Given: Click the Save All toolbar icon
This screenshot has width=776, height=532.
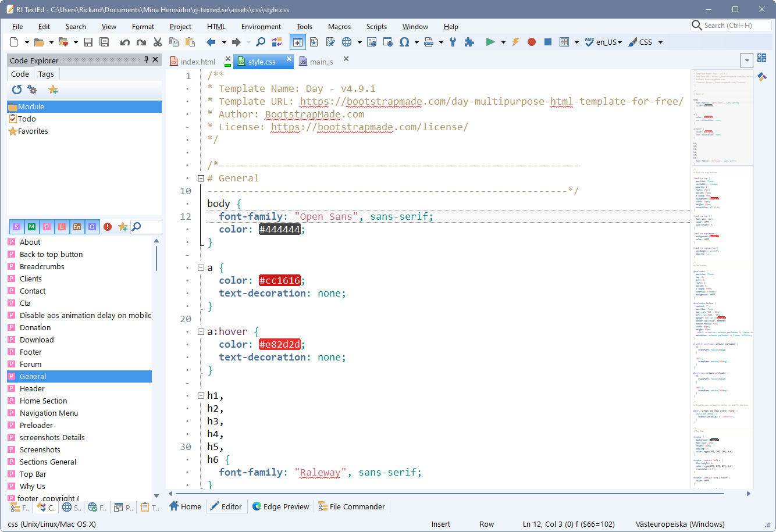Looking at the screenshot, I should (x=105, y=42).
